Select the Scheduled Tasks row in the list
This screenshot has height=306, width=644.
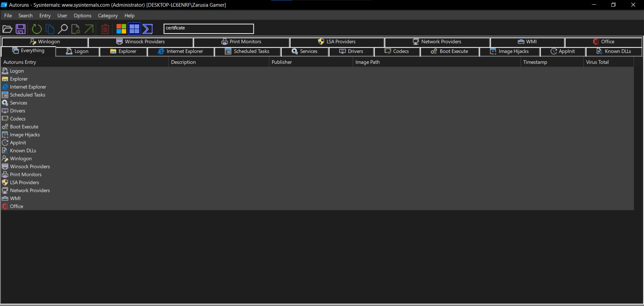317,95
